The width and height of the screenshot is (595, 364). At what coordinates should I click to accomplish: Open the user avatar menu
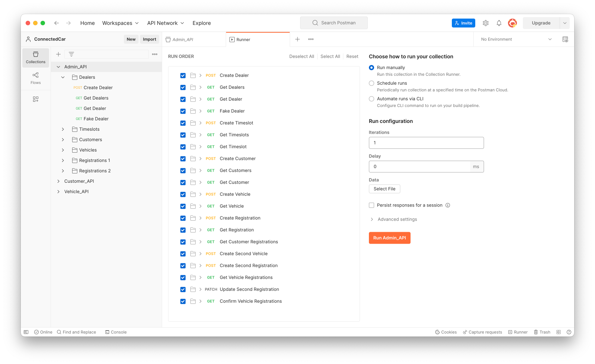512,23
